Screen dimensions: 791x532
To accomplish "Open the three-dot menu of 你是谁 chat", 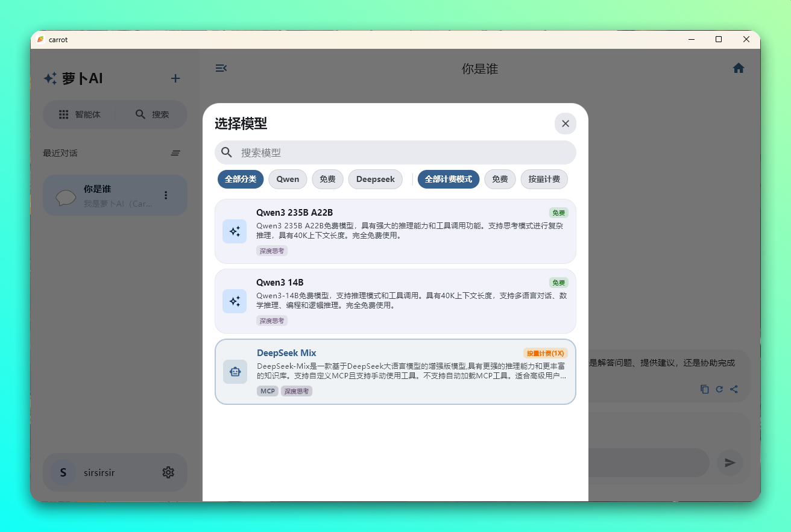I will (166, 195).
